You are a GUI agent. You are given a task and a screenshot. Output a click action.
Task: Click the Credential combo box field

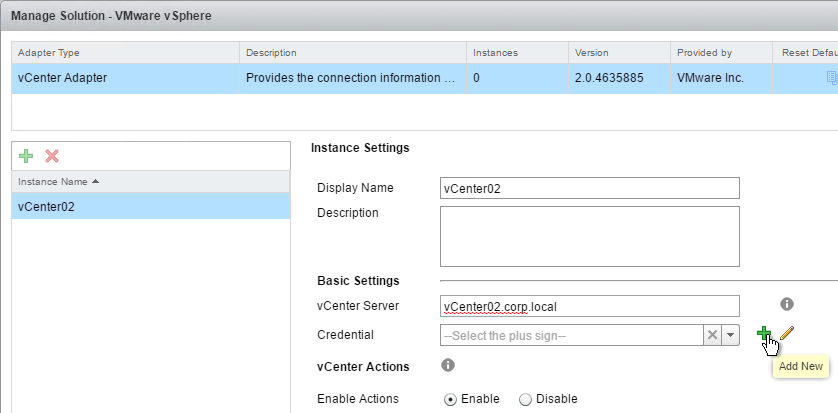tap(571, 335)
